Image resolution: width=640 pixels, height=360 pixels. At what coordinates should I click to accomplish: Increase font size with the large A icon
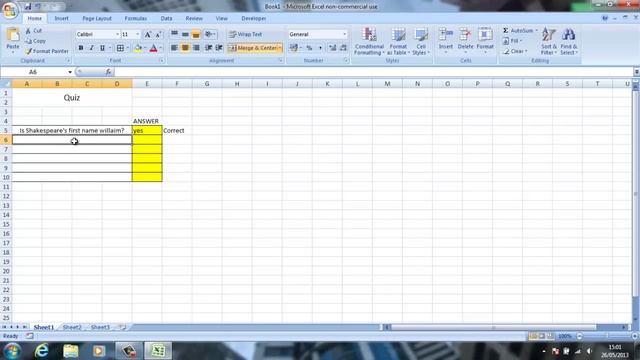point(148,35)
